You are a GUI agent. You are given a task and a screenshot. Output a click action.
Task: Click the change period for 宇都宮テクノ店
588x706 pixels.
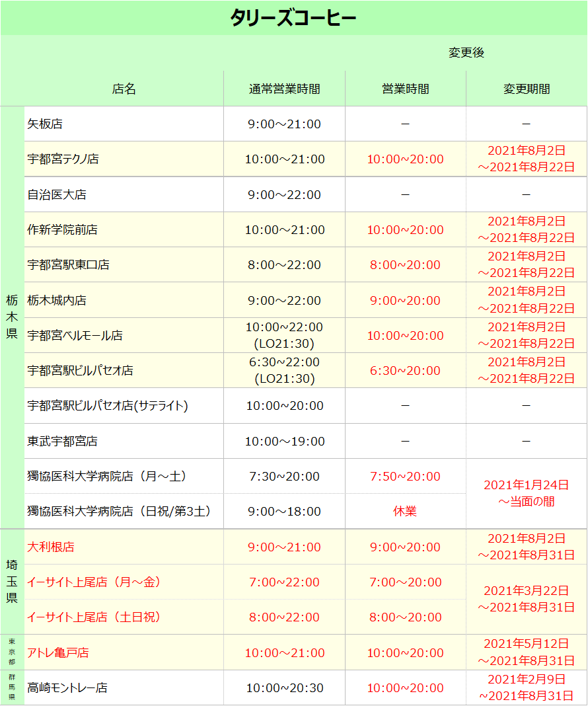coord(527,159)
